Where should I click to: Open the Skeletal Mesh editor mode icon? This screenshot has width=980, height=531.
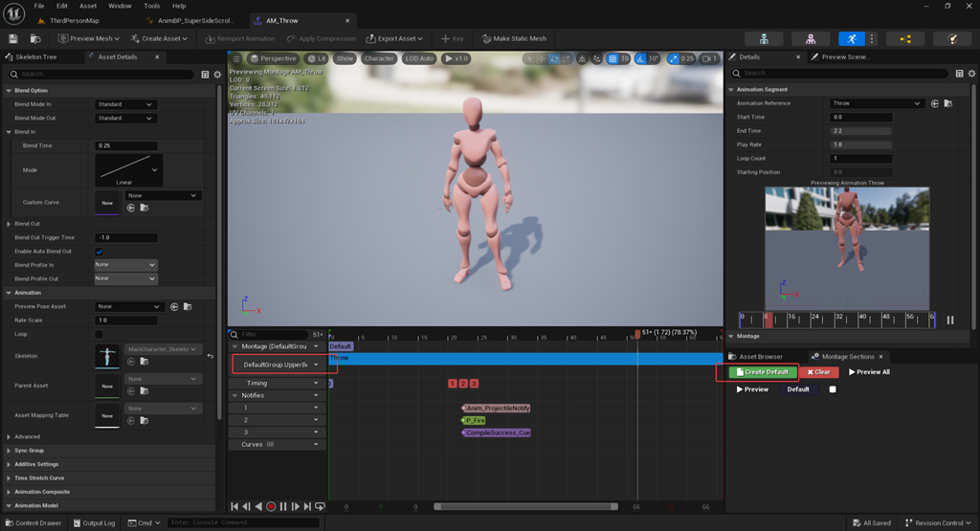tap(811, 38)
